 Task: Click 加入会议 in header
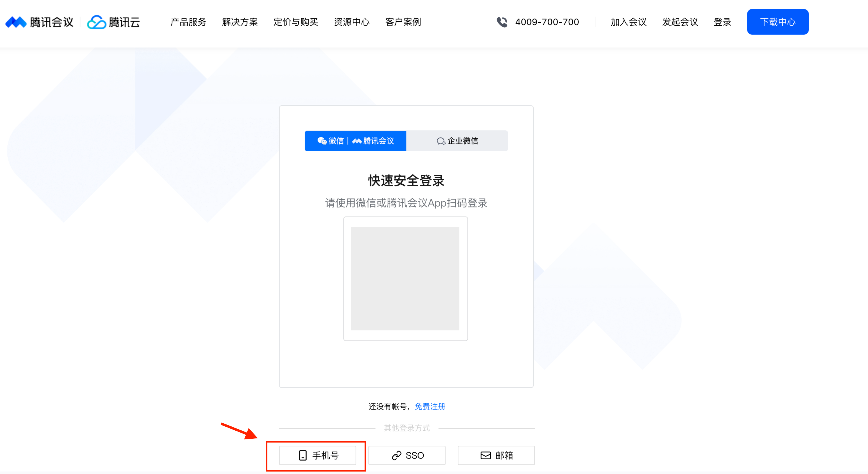(x=629, y=22)
